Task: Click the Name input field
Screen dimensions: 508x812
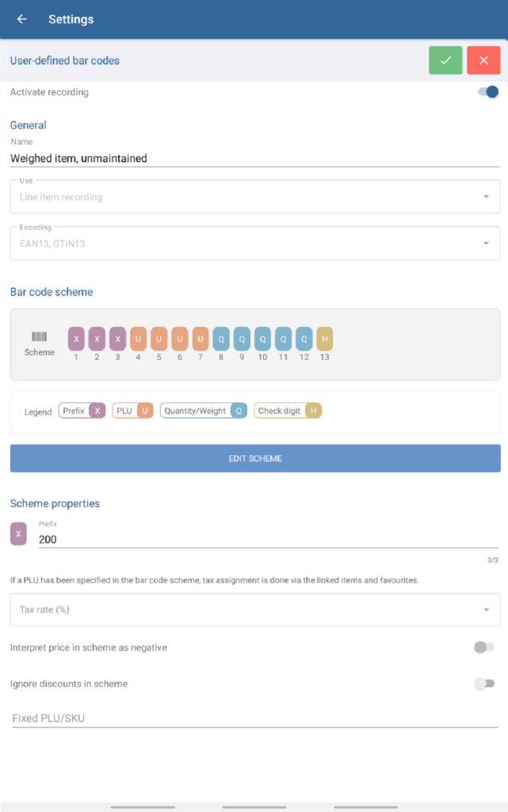Action: click(x=254, y=158)
